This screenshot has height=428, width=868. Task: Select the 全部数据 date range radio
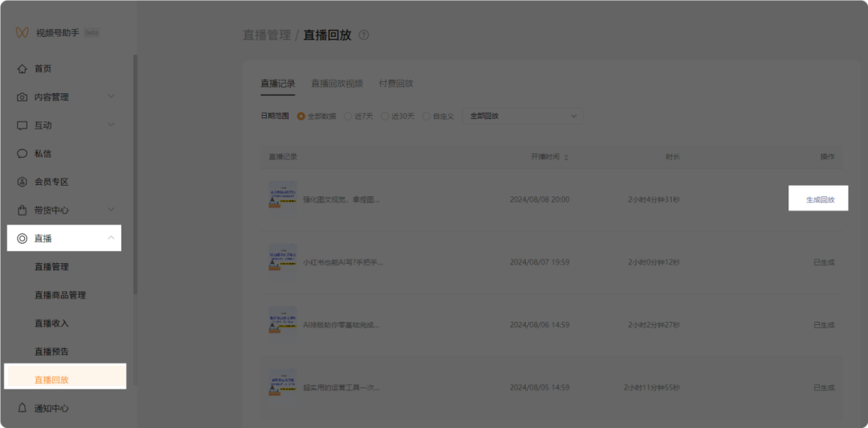[x=301, y=116]
